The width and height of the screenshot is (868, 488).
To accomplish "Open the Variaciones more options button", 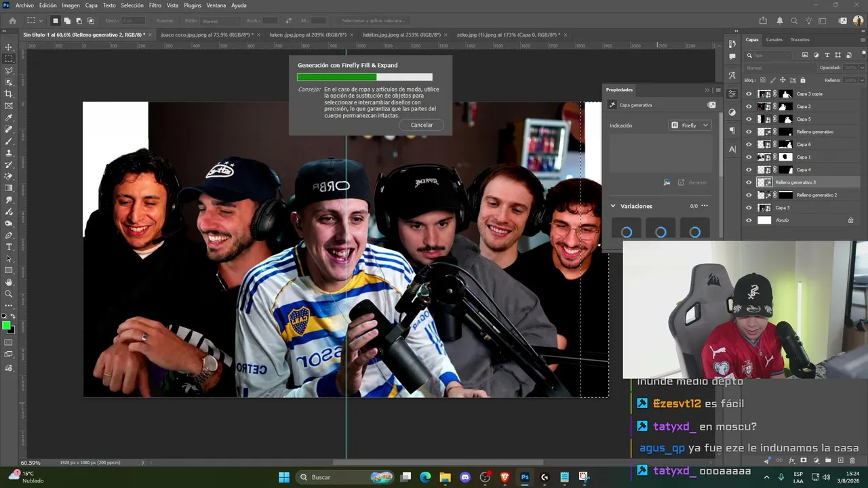I will pyautogui.click(x=705, y=206).
